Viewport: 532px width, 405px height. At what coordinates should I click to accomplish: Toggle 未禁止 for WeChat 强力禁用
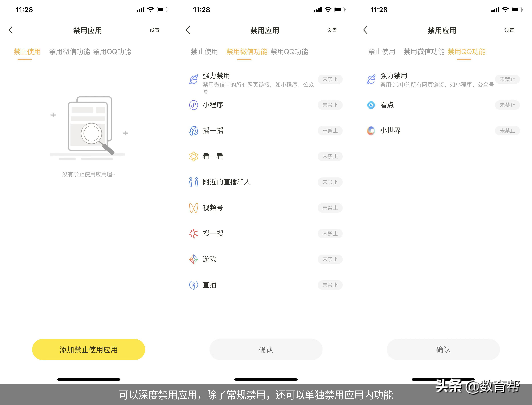330,79
